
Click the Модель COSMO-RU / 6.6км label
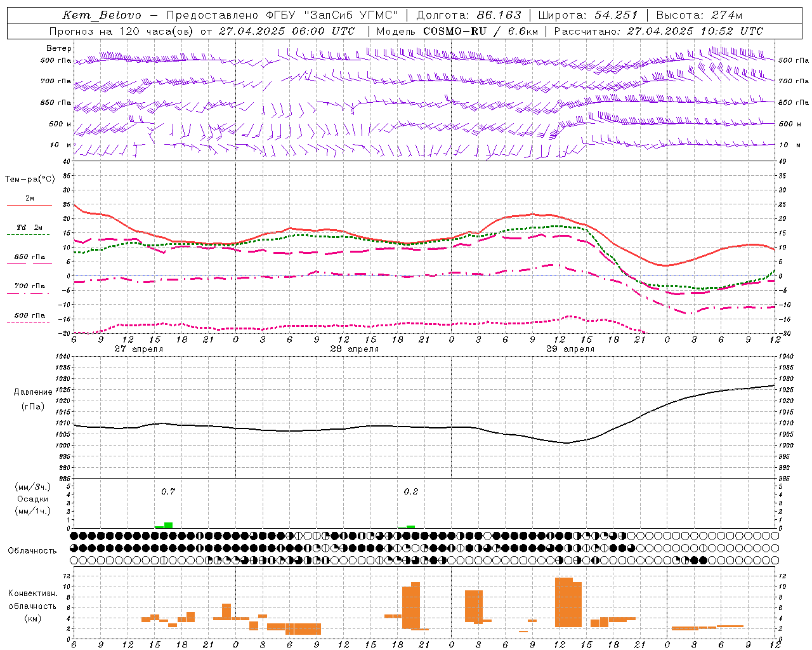coord(457,31)
